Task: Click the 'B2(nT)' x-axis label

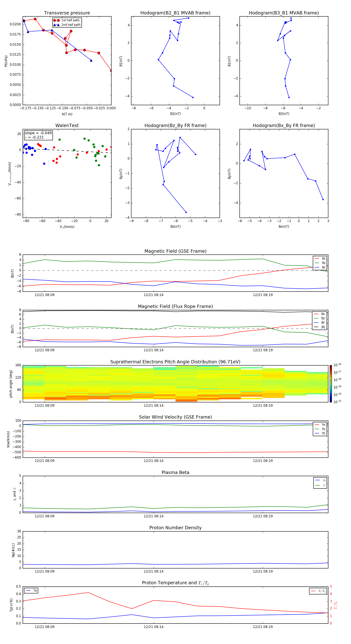Action: [x=175, y=114]
